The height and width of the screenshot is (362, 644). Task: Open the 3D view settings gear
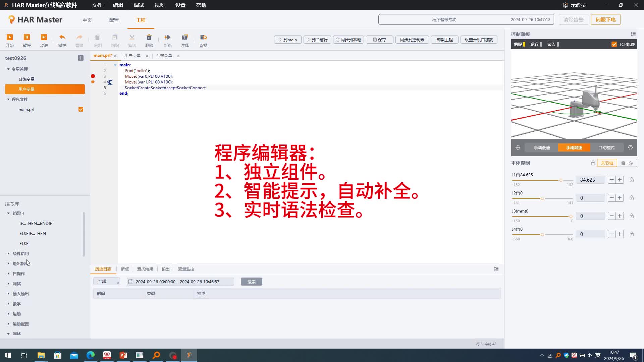631,147
